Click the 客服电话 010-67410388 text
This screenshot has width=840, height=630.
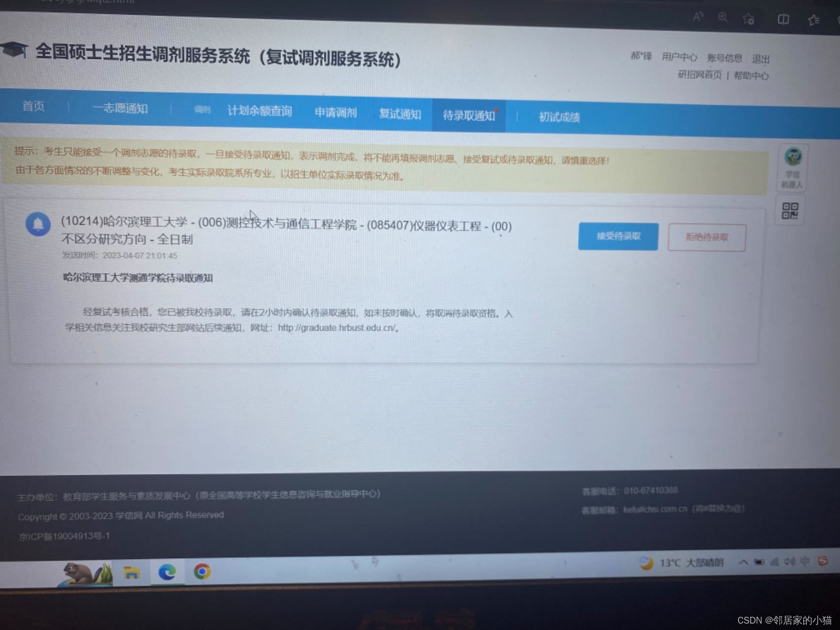point(630,491)
